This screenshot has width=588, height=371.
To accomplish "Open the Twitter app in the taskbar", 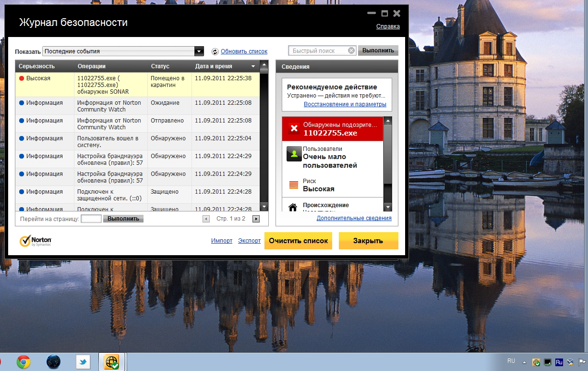I will 84,362.
